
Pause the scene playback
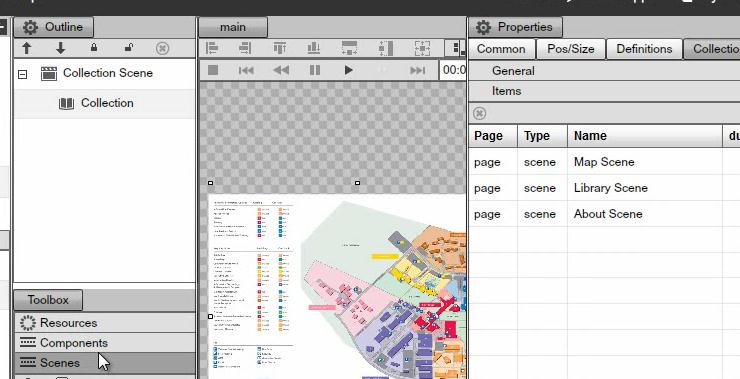coord(315,70)
